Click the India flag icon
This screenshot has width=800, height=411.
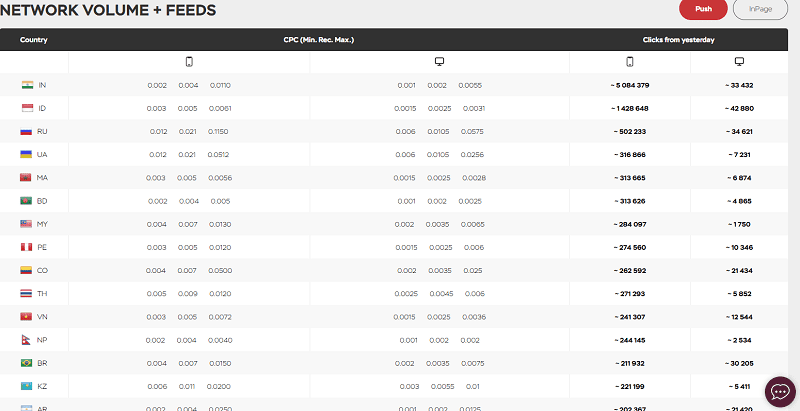(x=27, y=85)
